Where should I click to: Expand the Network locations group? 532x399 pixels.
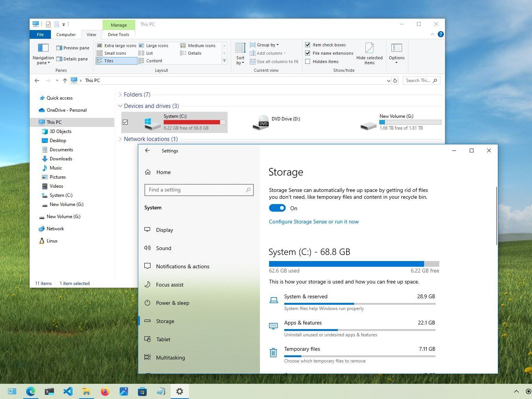[120, 139]
